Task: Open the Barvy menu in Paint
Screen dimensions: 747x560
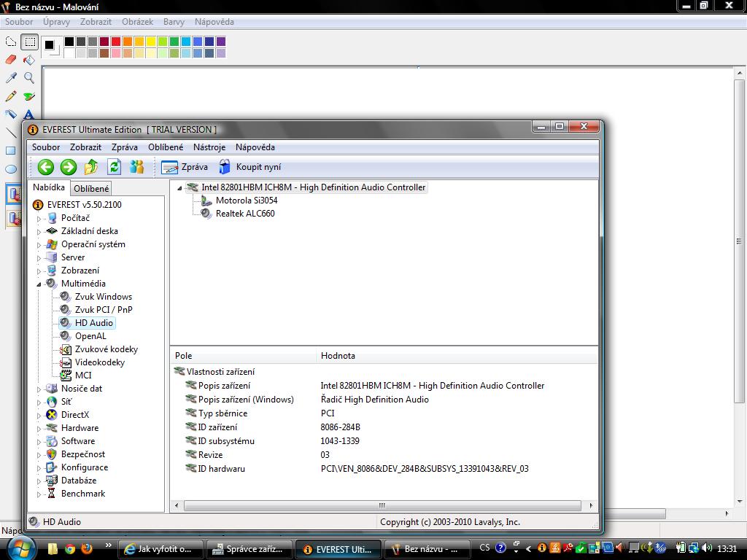Action: click(174, 22)
